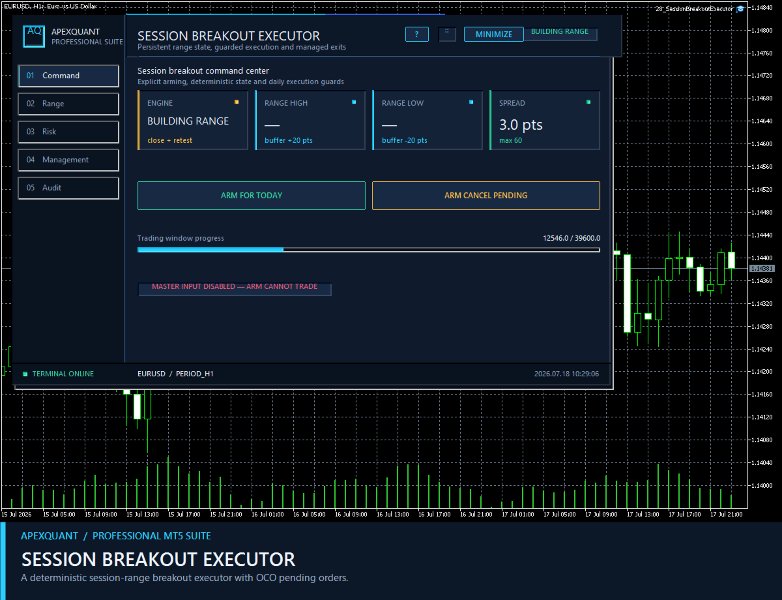Image resolution: width=782 pixels, height=600 pixels.
Task: Click the current price label on price axis
Action: click(x=762, y=269)
